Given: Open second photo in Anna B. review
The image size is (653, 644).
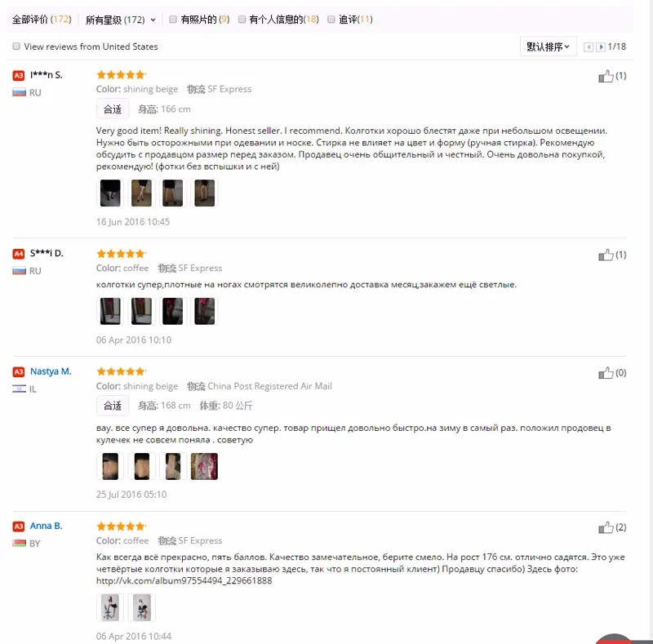Looking at the screenshot, I should coord(141,608).
